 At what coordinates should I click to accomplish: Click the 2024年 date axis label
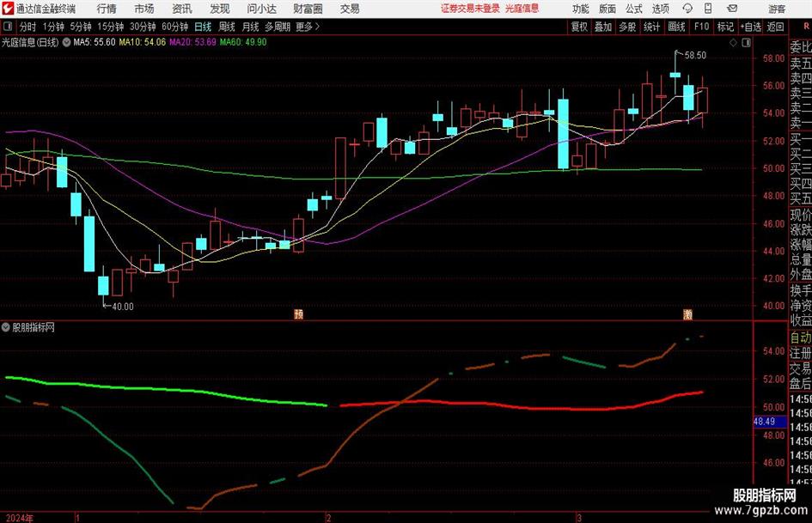19,518
